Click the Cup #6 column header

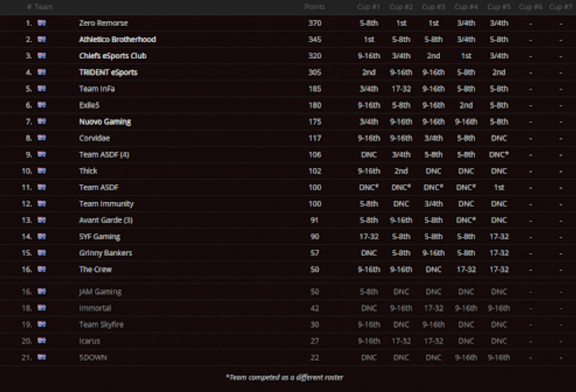530,7
